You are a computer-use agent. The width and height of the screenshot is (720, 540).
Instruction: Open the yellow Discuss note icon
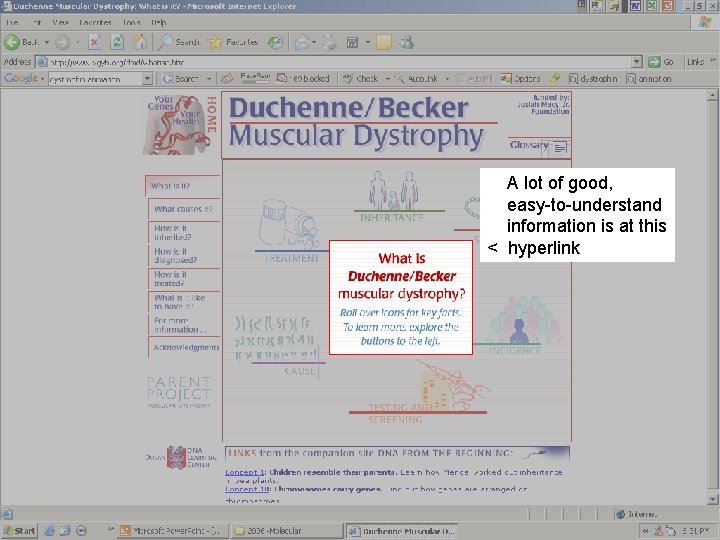point(384,42)
